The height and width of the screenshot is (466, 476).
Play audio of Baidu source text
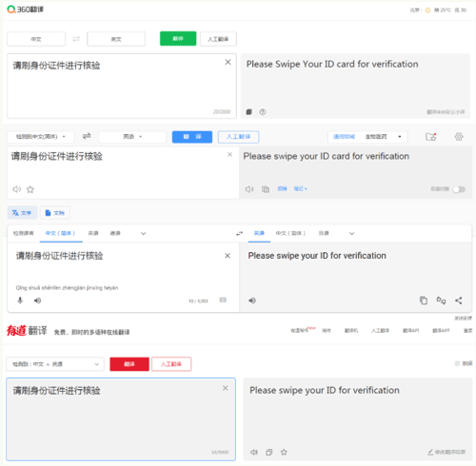coord(16,189)
